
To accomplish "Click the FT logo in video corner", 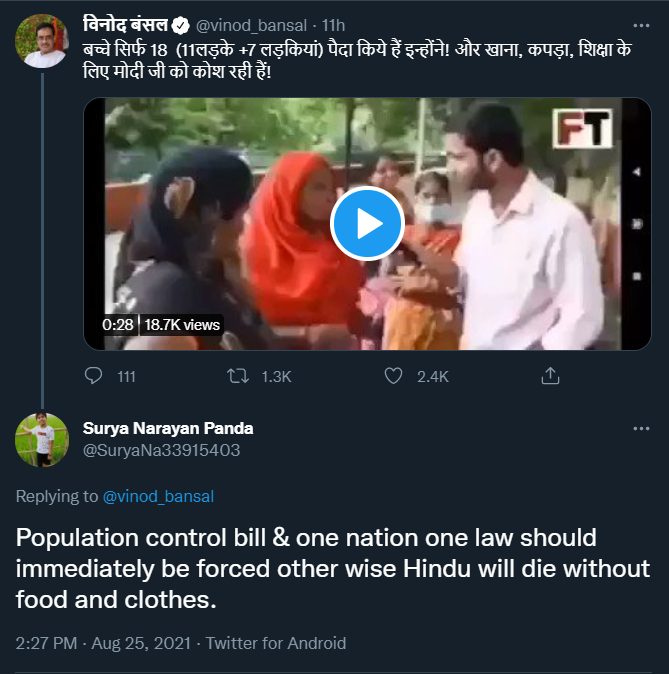I will [x=583, y=128].
